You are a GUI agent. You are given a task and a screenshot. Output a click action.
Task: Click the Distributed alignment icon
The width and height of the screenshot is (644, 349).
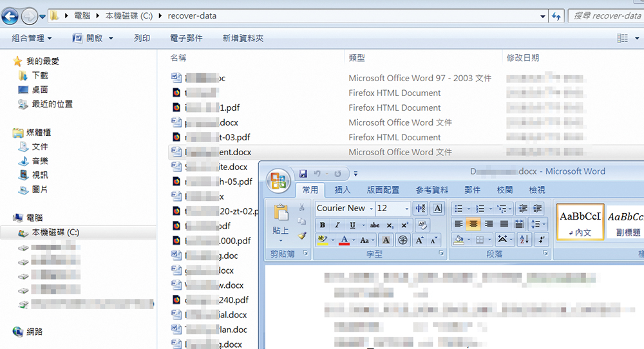(518, 224)
